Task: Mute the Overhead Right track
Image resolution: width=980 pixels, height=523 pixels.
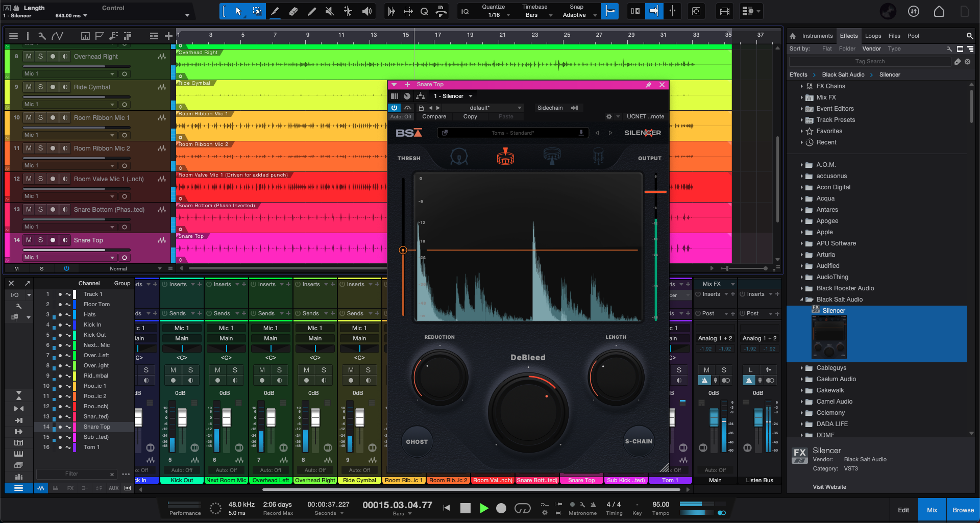Action: [x=29, y=56]
